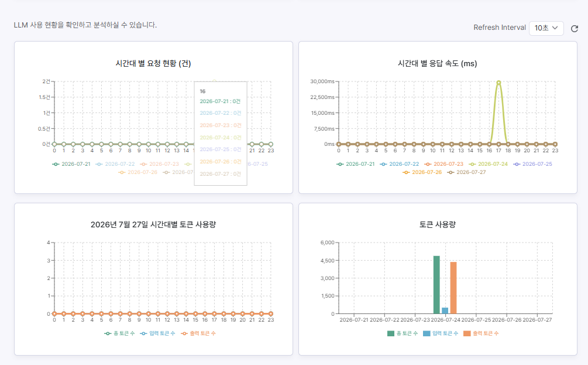The height and width of the screenshot is (365, 588).
Task: Click the 2026-07-27 x-axis label in 토큰 사용량 chart
Action: click(537, 320)
